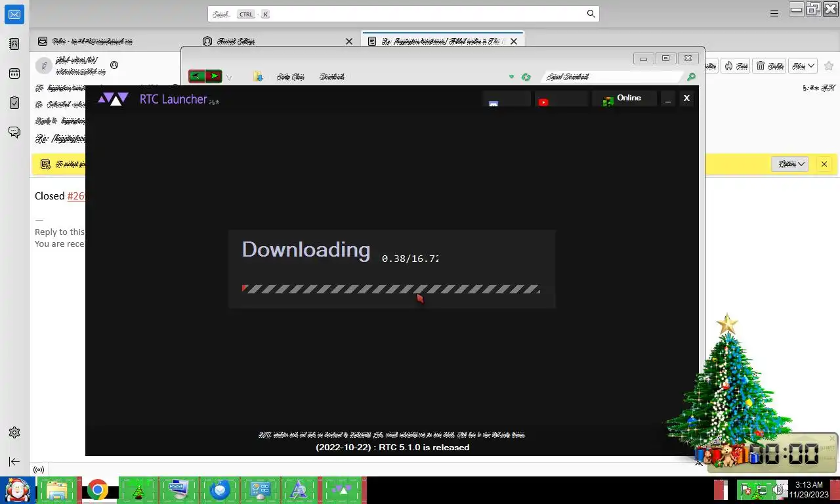
Task: Minimize the RTC Launcher window
Action: [668, 99]
